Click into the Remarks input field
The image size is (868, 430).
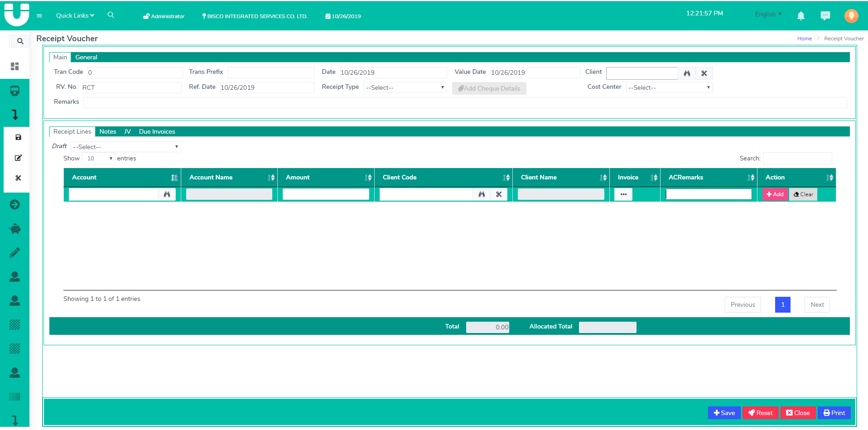464,102
